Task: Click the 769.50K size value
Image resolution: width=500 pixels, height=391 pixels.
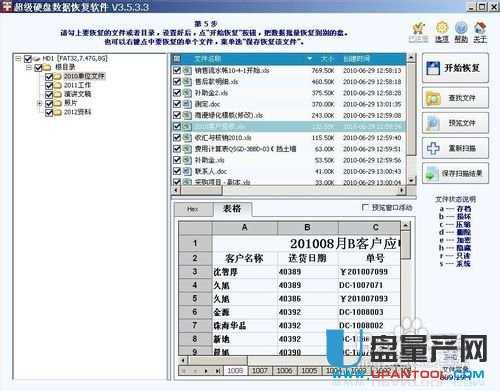Action: 323,70
